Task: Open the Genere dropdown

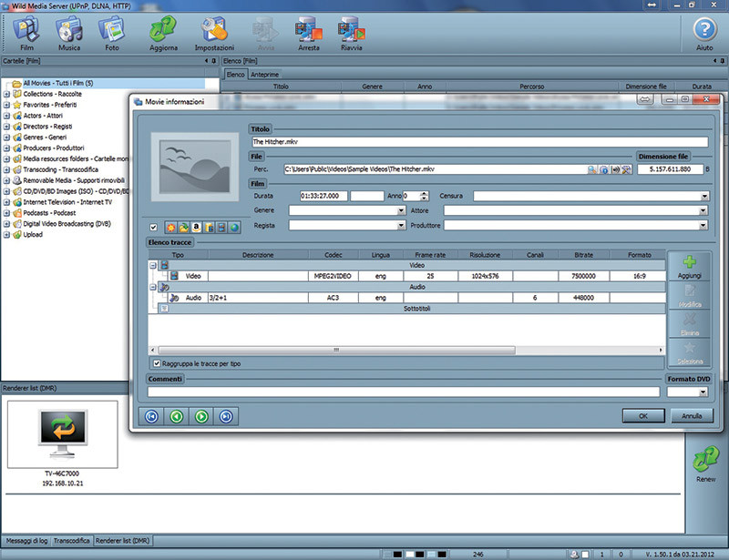Action: click(x=401, y=211)
